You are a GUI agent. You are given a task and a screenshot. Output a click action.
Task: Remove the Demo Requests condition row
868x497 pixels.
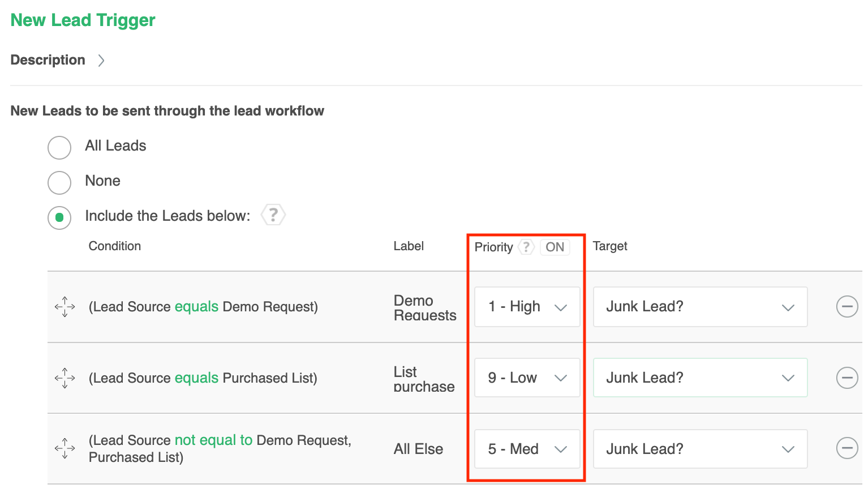coord(846,307)
